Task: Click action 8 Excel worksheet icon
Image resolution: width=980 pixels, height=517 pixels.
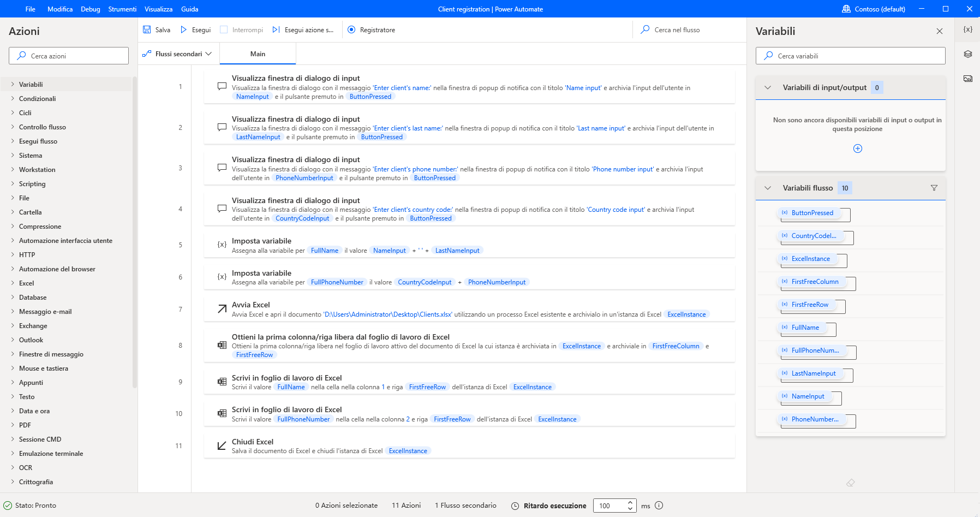Action: 222,345
